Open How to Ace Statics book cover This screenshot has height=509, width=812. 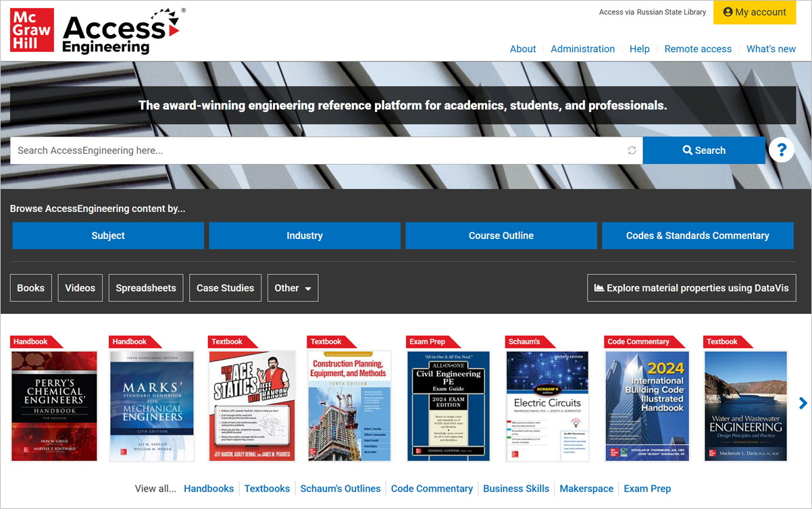(x=252, y=406)
